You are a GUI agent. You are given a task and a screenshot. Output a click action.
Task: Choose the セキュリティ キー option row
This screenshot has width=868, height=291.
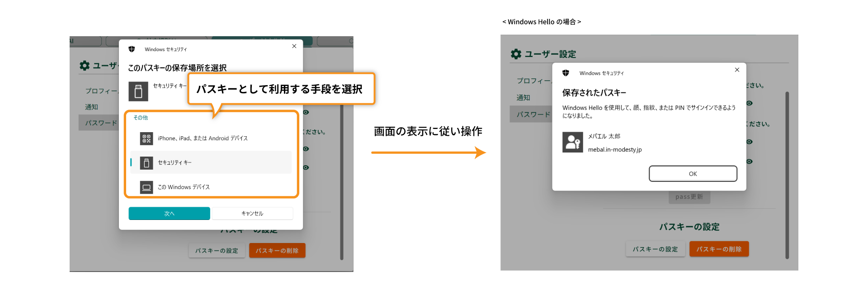click(x=211, y=163)
